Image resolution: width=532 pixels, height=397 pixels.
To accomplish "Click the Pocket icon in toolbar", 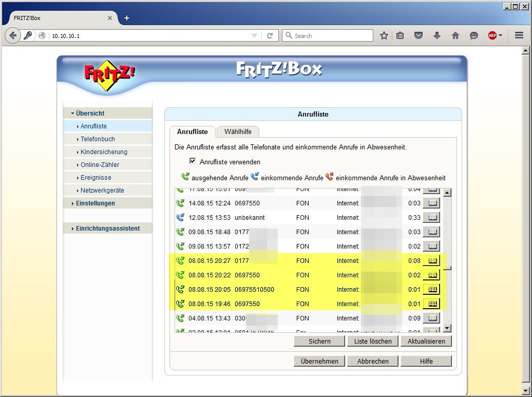I will click(419, 35).
